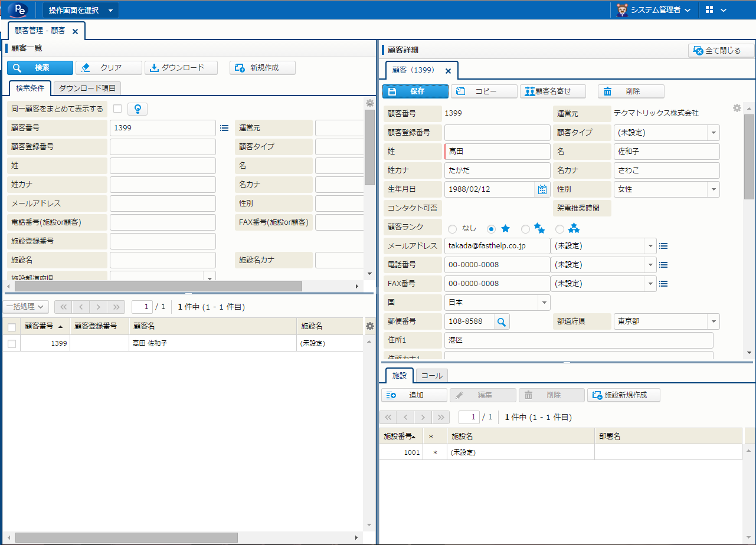Check the row checkbox for customer 1399
756x545 pixels.
click(x=12, y=343)
